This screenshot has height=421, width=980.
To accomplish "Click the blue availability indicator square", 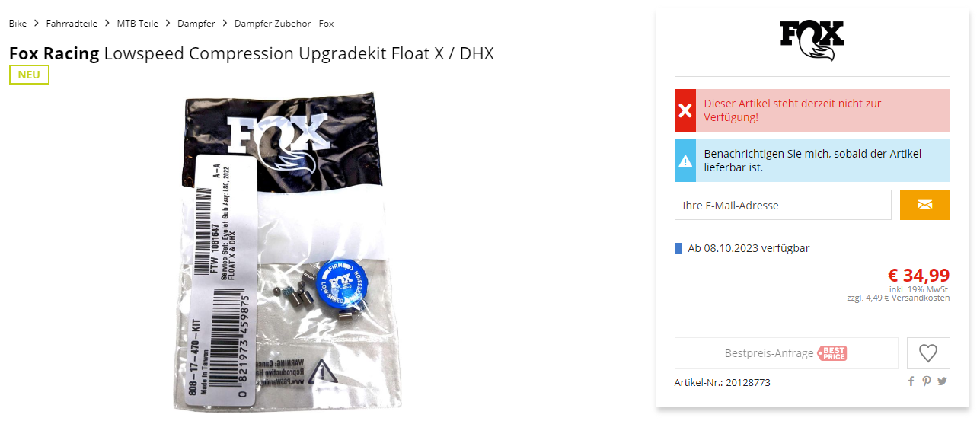I will tap(678, 248).
